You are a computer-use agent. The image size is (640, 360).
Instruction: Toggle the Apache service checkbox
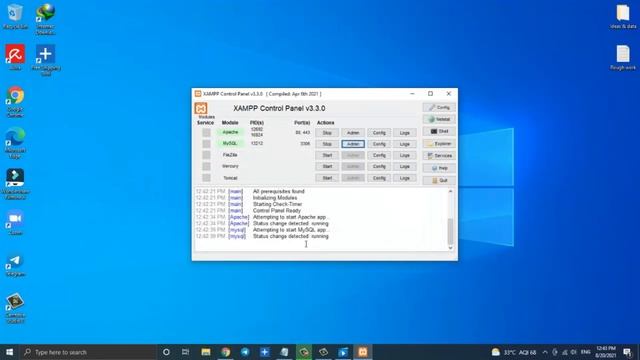[x=206, y=133]
